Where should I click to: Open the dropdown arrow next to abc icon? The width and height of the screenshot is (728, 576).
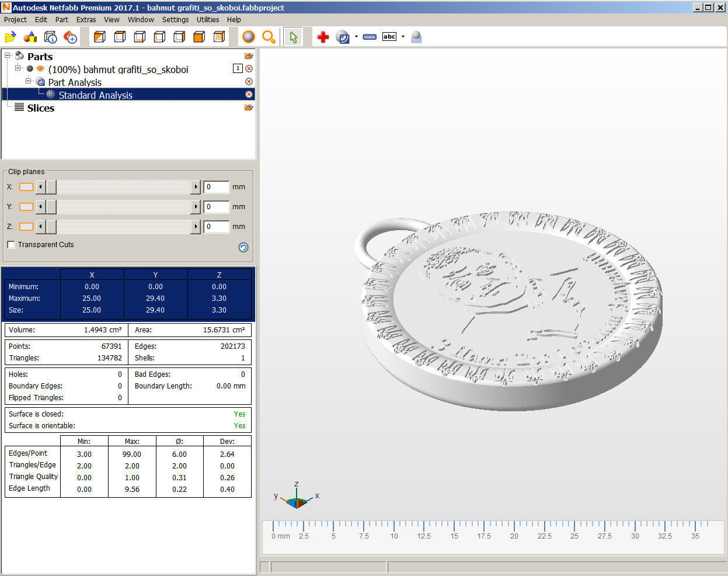[x=403, y=37]
